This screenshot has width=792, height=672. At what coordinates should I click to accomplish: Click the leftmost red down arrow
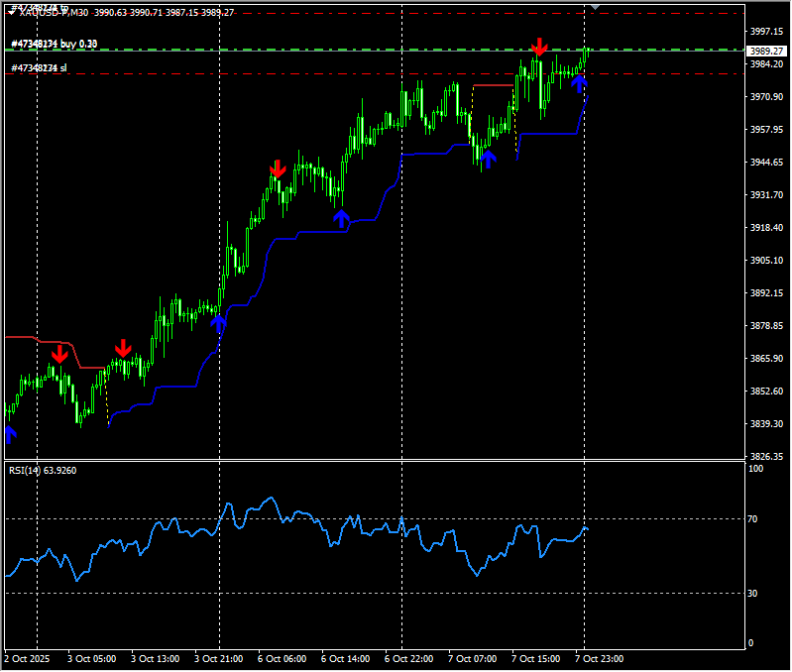[x=59, y=354]
